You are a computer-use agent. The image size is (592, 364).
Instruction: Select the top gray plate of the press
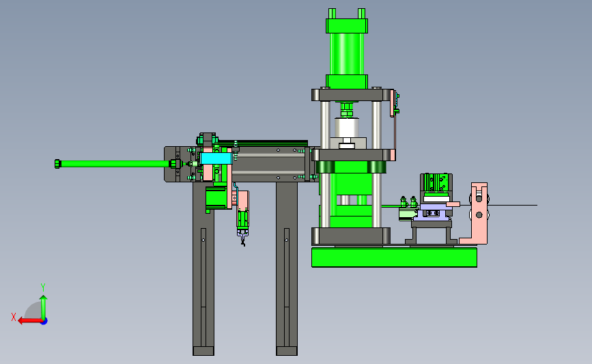tap(352, 95)
